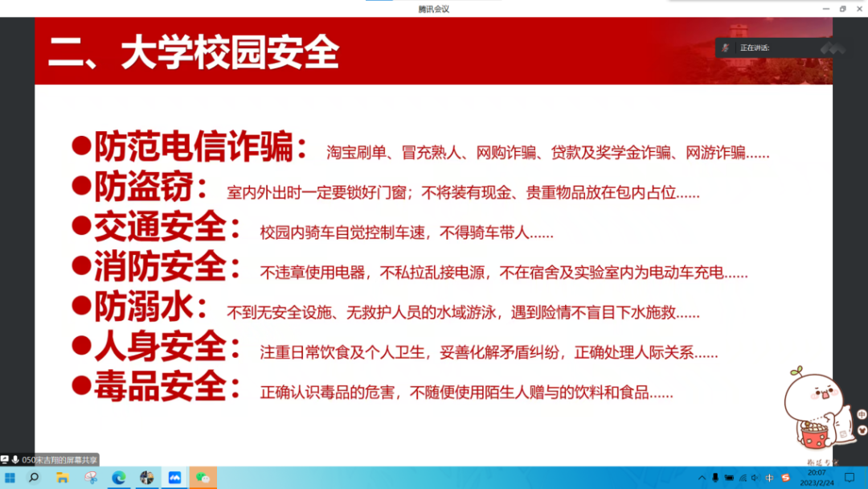
Task: Select the 腾讯会议 title bar tab
Action: tap(434, 9)
